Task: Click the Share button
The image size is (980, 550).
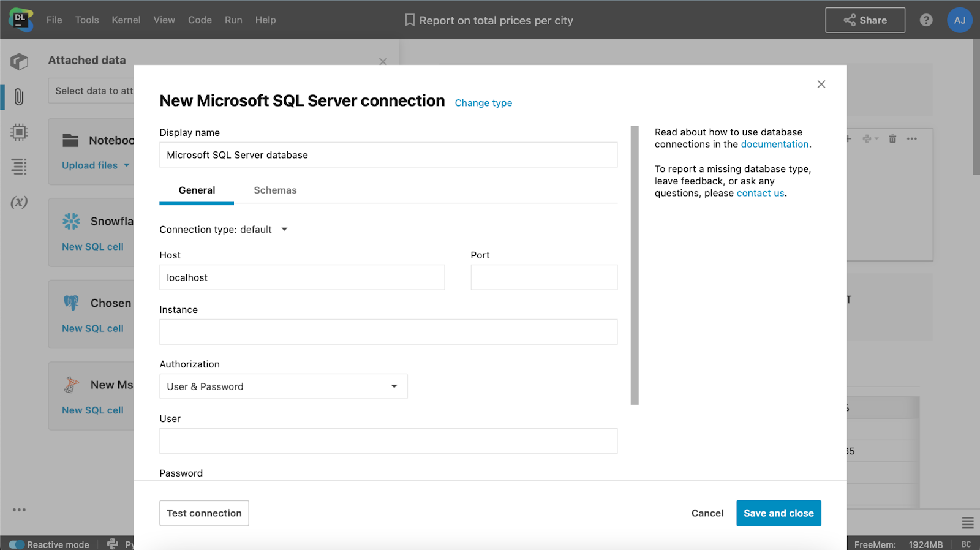Action: [x=865, y=20]
